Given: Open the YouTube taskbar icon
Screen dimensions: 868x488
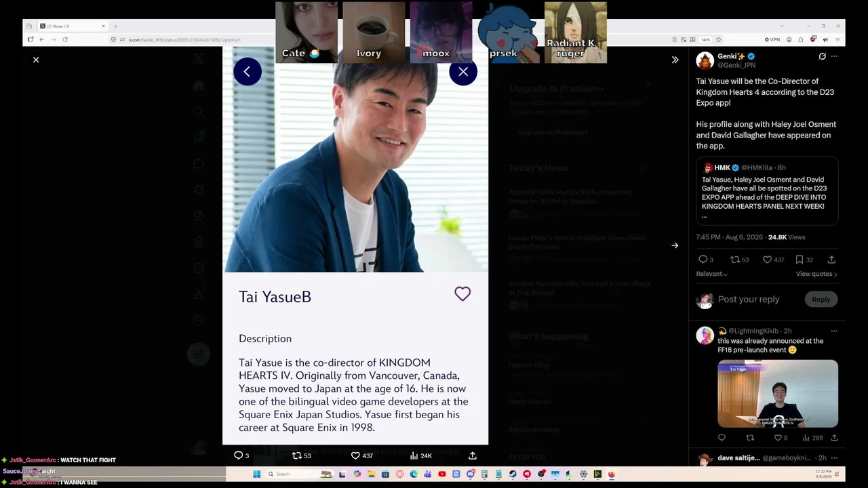Looking at the screenshot, I should (442, 474).
